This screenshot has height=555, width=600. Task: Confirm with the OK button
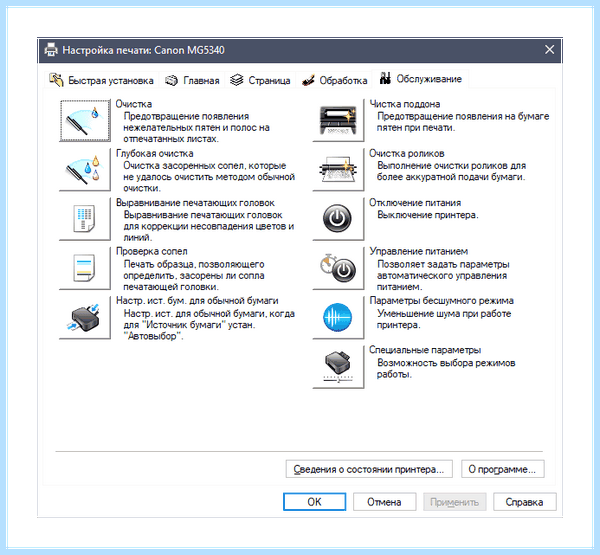tap(315, 502)
